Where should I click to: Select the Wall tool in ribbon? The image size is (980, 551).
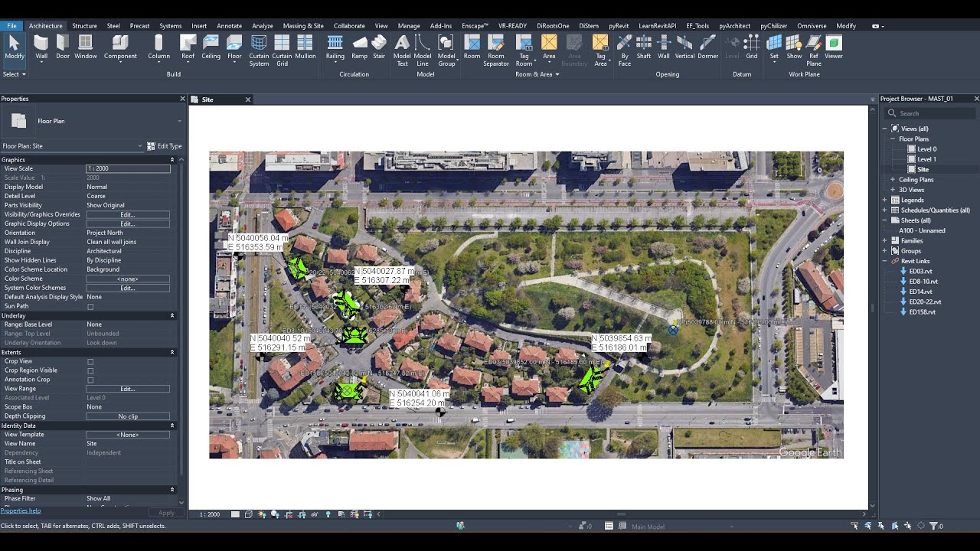(41, 47)
